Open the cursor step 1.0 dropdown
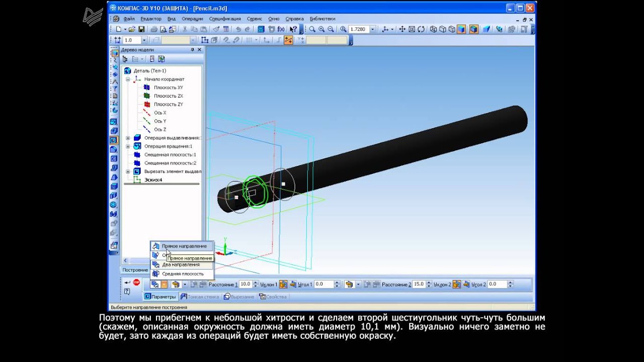Image resolution: width=644 pixels, height=362 pixels. (x=144, y=40)
